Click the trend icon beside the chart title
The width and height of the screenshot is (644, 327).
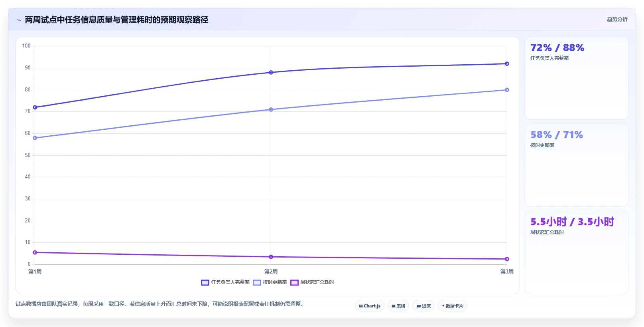19,20
